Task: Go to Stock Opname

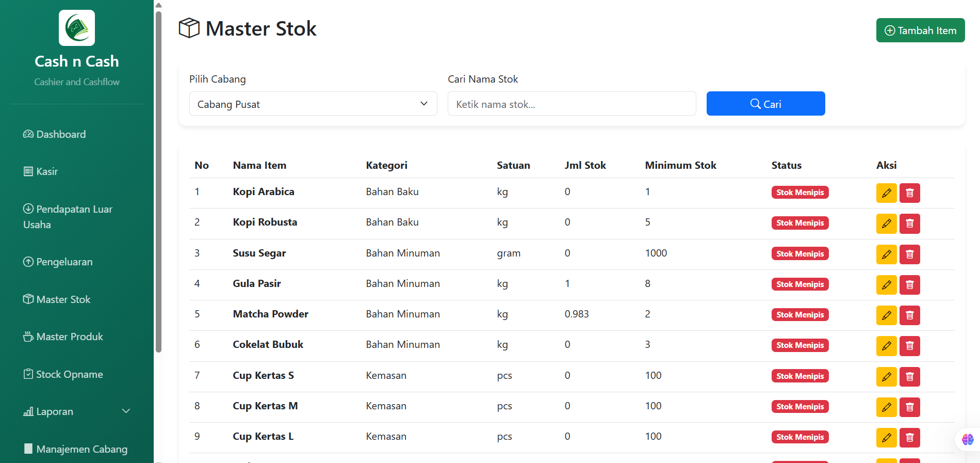Action: coord(63,374)
